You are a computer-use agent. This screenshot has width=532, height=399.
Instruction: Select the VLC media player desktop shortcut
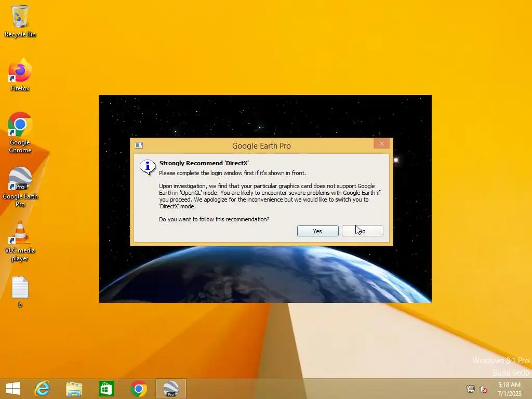point(20,241)
